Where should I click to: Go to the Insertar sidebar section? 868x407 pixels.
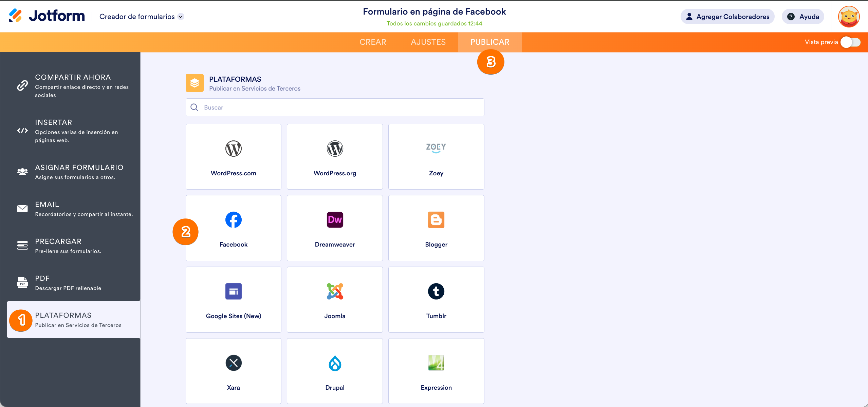tap(70, 131)
